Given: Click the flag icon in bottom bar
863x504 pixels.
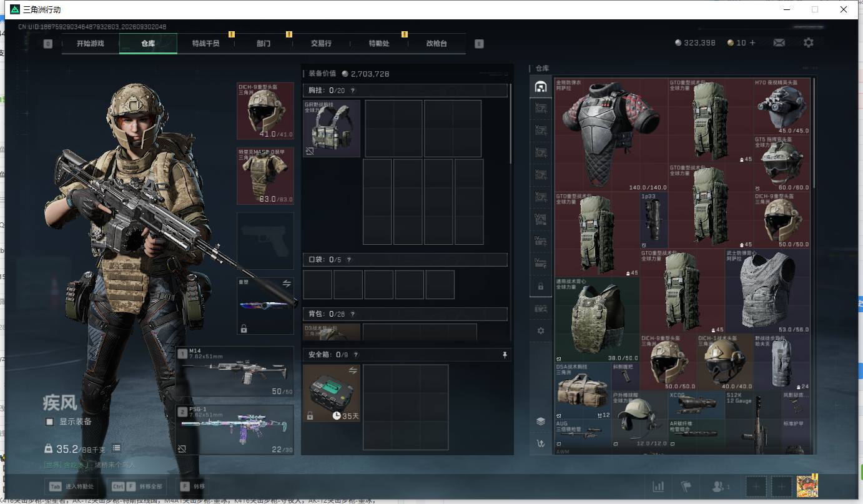Looking at the screenshot, I should (x=687, y=487).
